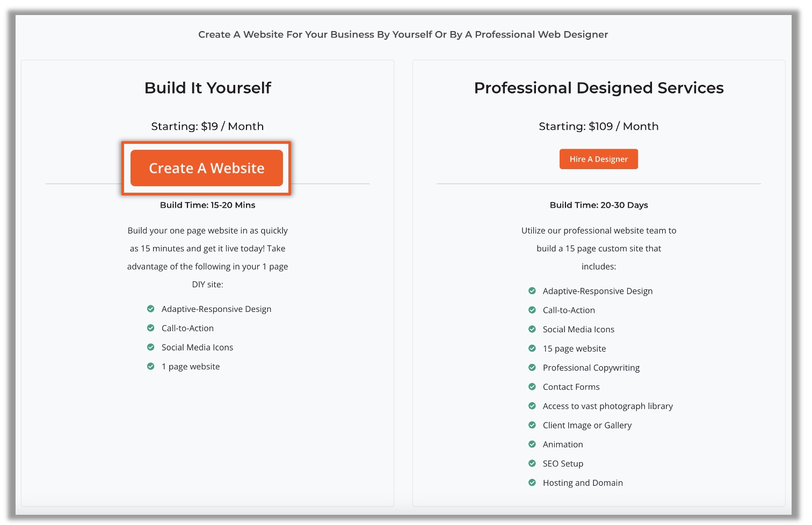
Task: Click the Build It Yourself heading
Action: [x=208, y=87]
